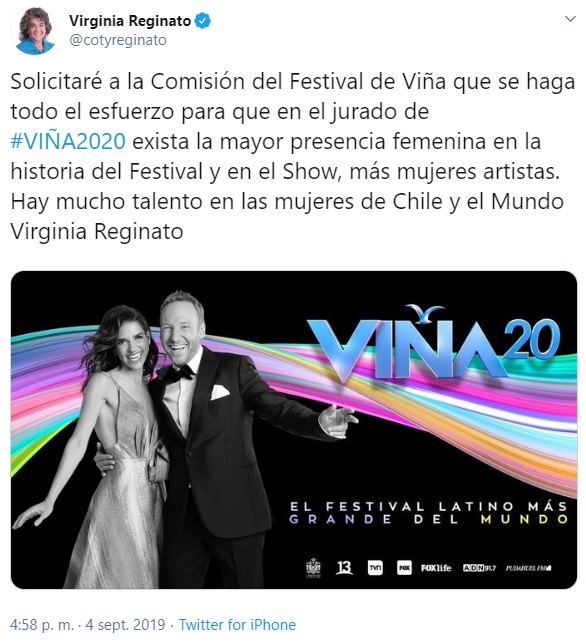Image resolution: width=586 pixels, height=644 pixels.
Task: Open the tweet options chevron menu
Action: [x=570, y=19]
